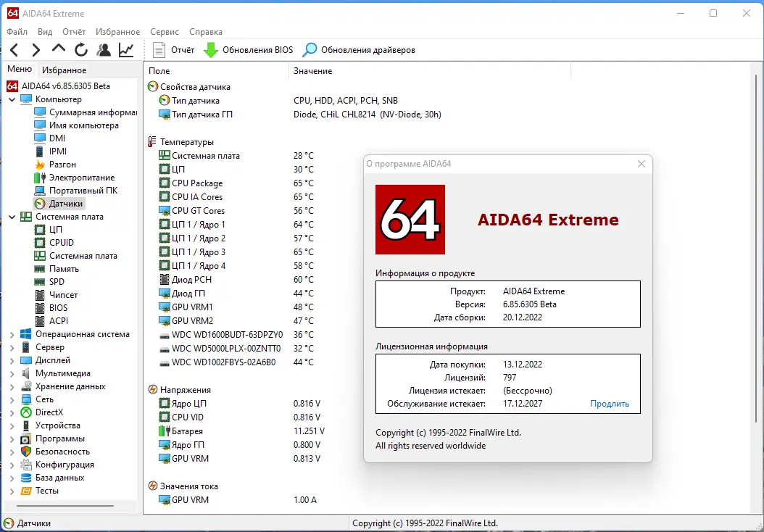Viewport: 764px width, 532px height.
Task: Open the Сервис menu
Action: [165, 32]
